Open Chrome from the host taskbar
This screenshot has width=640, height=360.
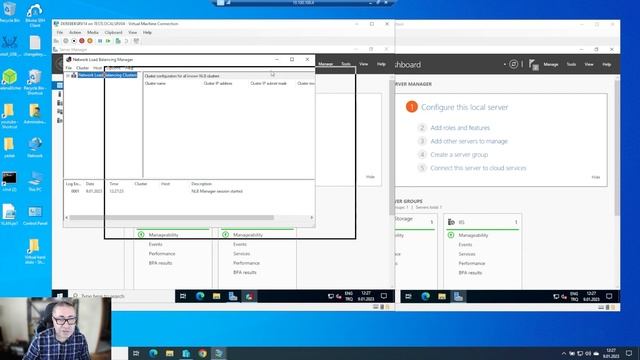[x=202, y=353]
